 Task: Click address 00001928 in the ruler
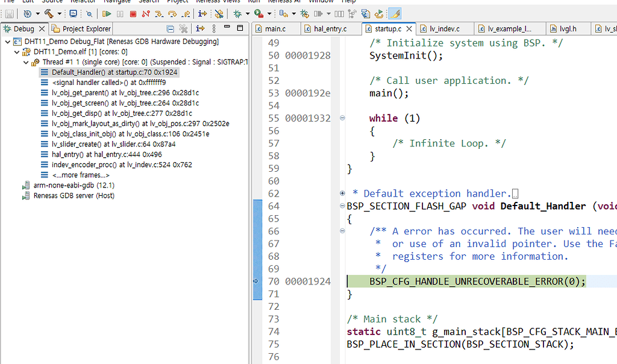(x=308, y=55)
